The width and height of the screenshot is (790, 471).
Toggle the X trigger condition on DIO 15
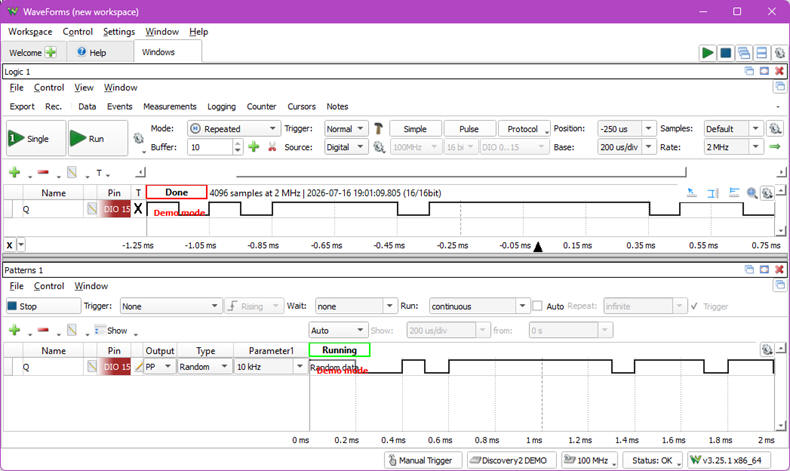138,209
